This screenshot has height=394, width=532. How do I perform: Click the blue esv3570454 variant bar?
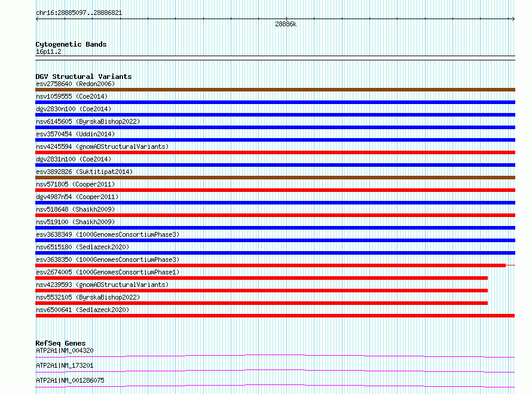(275, 140)
